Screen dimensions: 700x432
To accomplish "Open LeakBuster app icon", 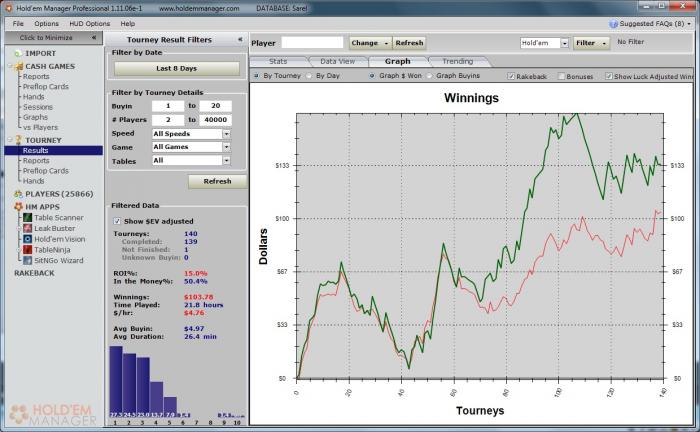I will [x=28, y=228].
